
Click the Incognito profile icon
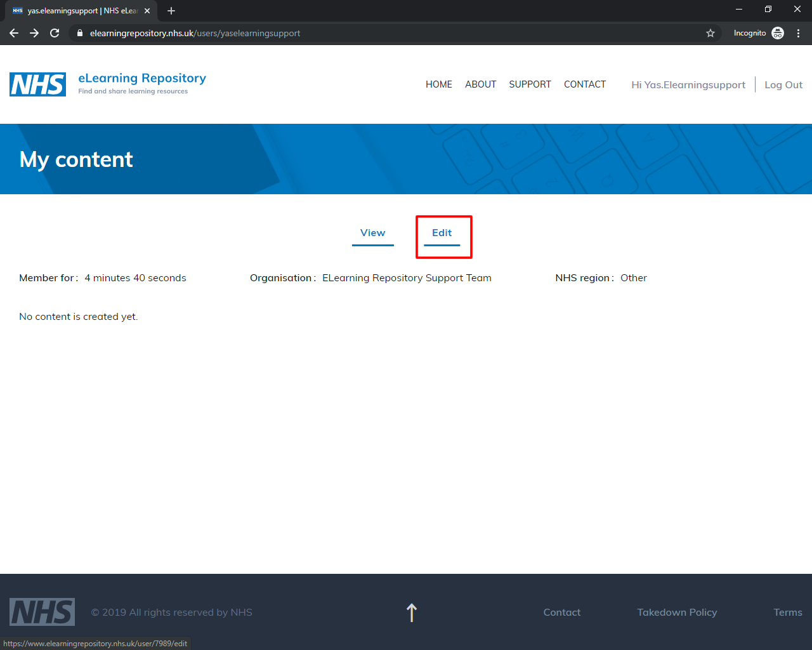778,33
